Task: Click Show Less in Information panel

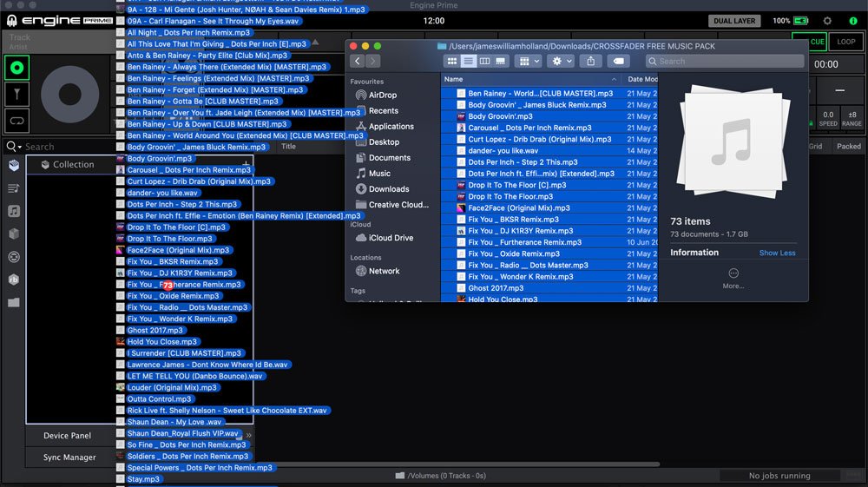Action: click(x=777, y=253)
